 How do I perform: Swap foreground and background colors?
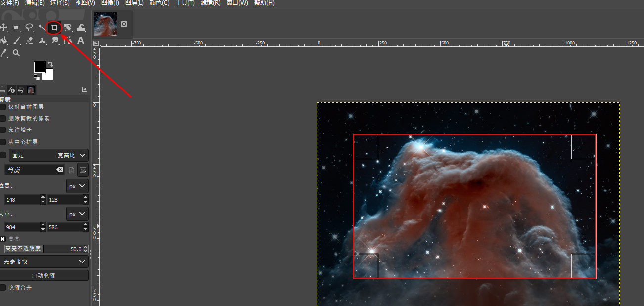click(x=50, y=64)
